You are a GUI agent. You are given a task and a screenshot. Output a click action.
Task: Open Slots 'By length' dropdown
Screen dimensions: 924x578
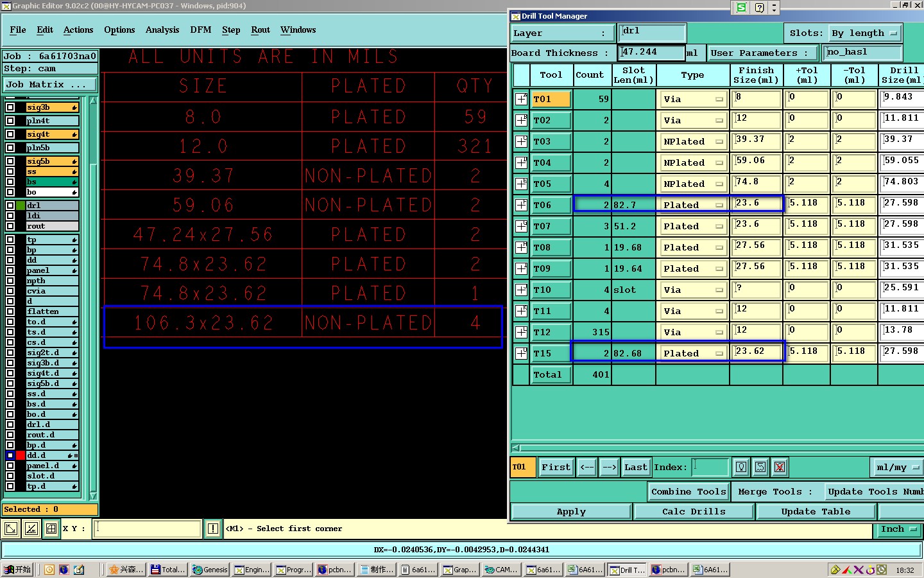coord(864,33)
